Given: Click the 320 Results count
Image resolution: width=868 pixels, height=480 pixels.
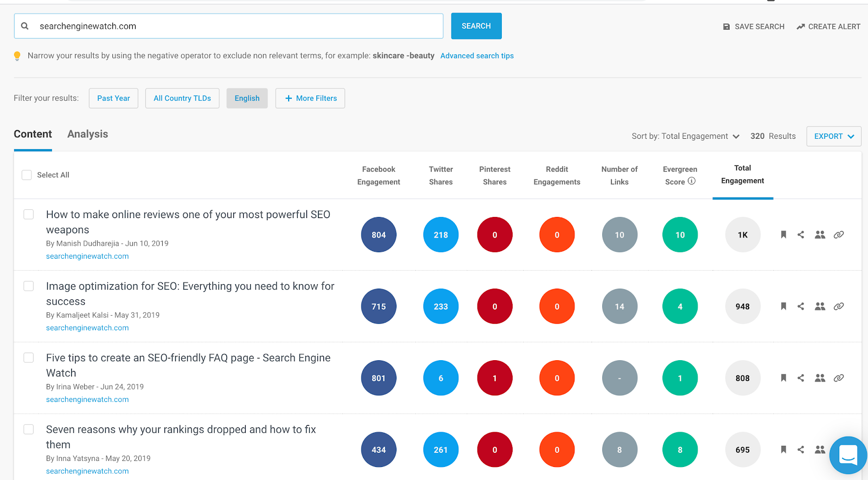Looking at the screenshot, I should [x=773, y=136].
